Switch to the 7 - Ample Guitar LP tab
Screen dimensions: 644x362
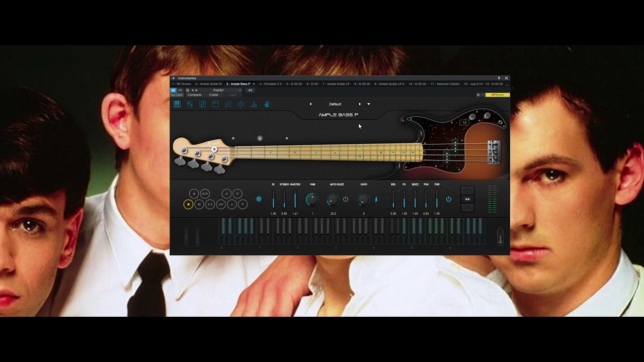[336, 84]
